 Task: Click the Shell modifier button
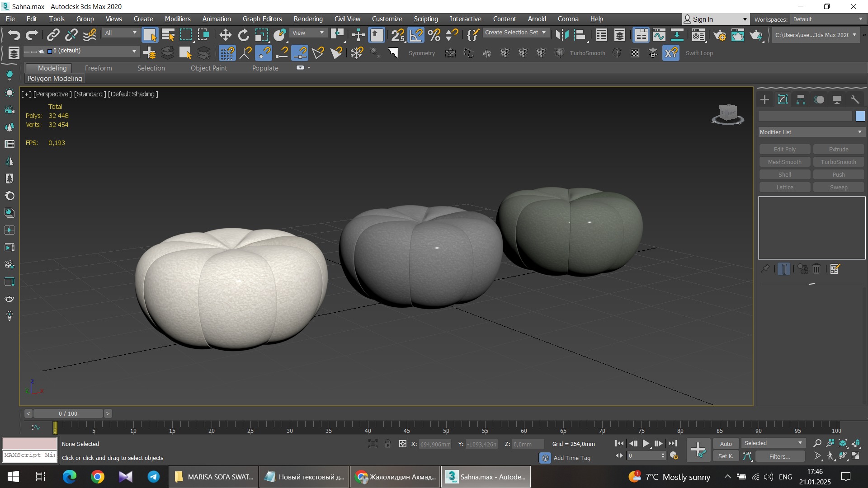(784, 175)
